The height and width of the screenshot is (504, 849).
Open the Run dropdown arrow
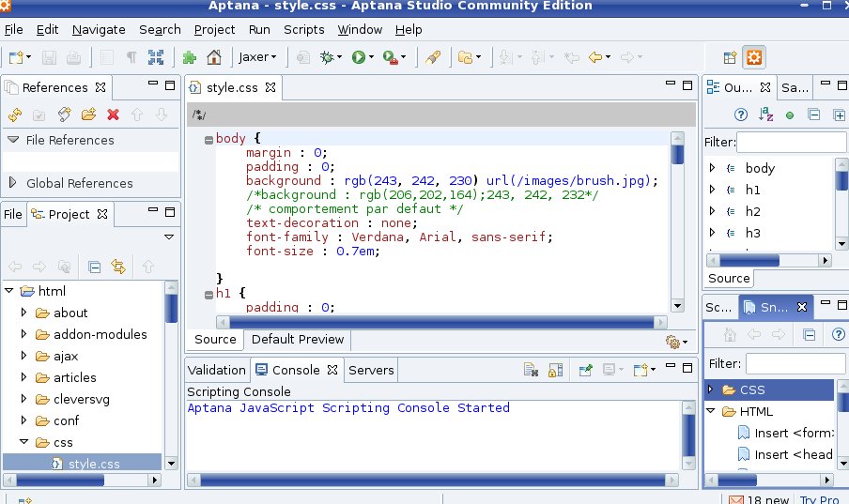(372, 57)
